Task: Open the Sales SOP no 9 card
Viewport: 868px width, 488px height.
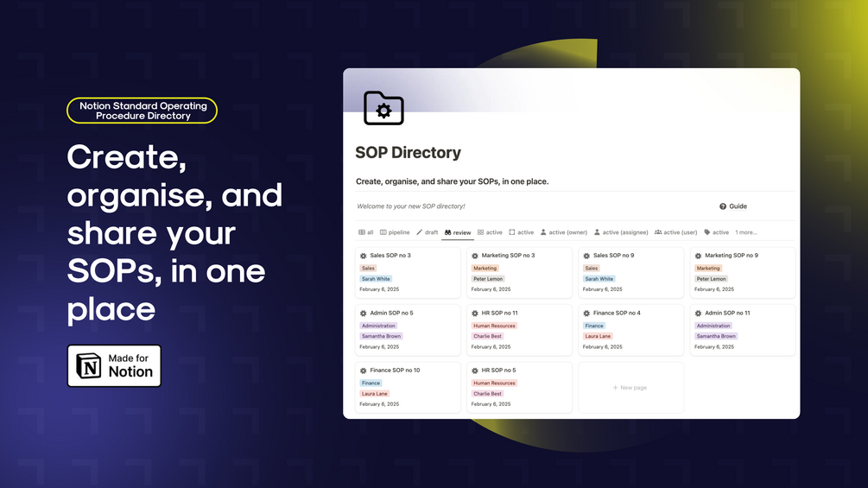Action: click(x=631, y=272)
